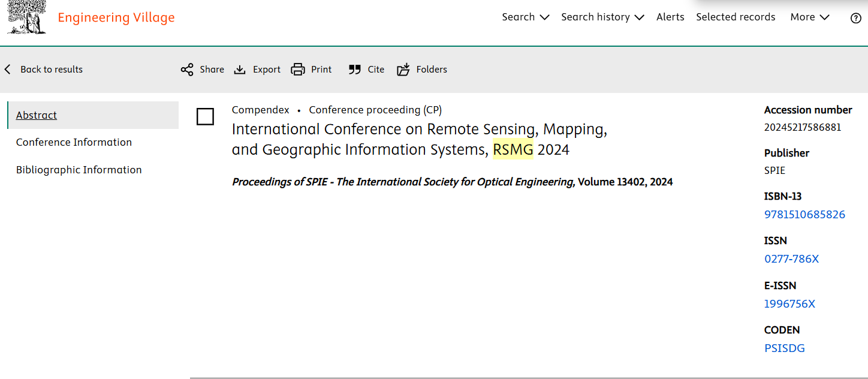Viewport: 868px width, 379px height.
Task: Select the record checkbox
Action: coord(205,116)
